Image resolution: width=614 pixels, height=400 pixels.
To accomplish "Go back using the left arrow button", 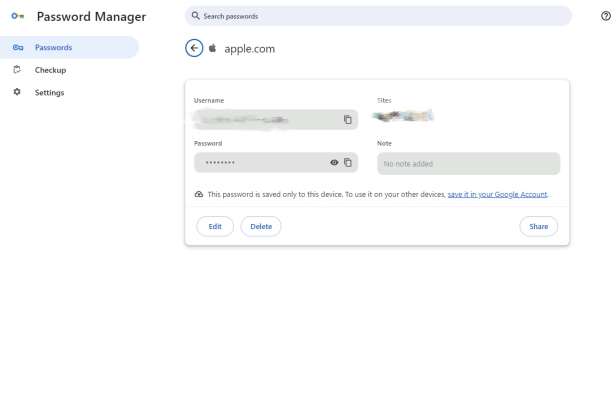I will (194, 48).
